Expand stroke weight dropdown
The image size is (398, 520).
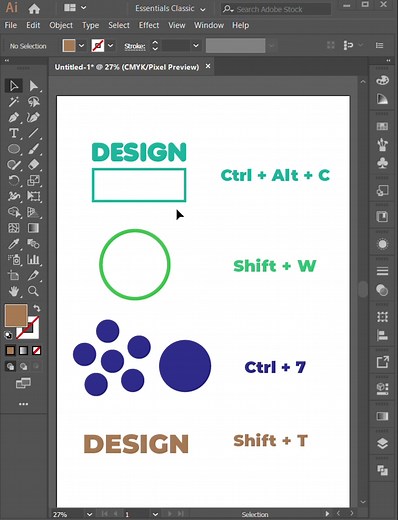coord(196,46)
